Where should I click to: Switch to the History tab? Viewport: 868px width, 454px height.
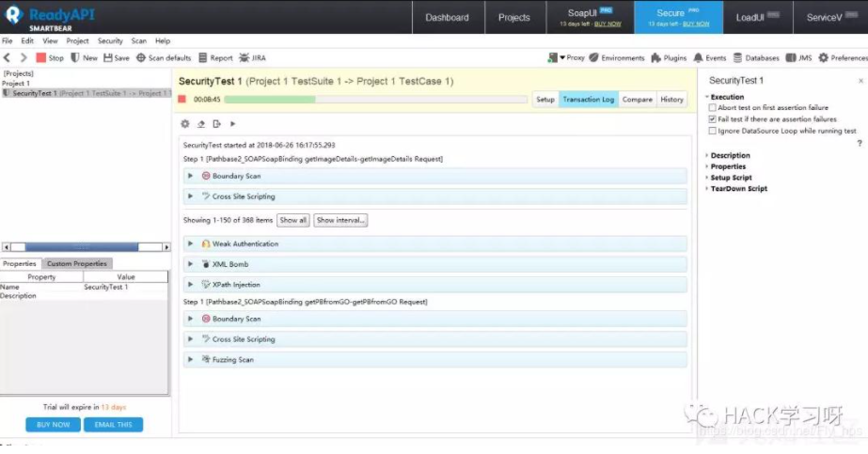(x=671, y=100)
